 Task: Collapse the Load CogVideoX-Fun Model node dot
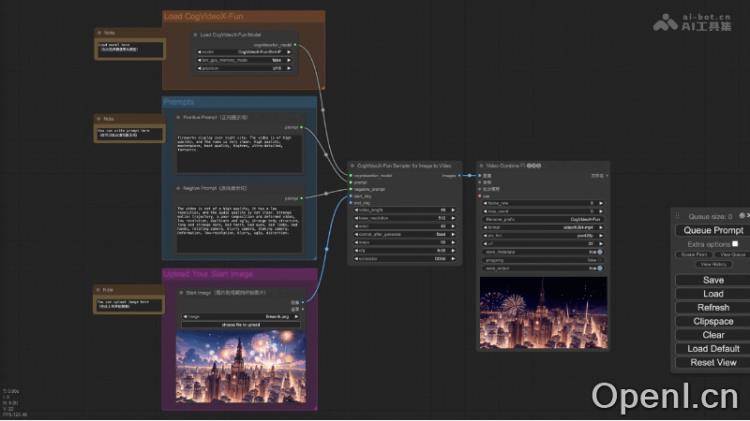[193, 35]
